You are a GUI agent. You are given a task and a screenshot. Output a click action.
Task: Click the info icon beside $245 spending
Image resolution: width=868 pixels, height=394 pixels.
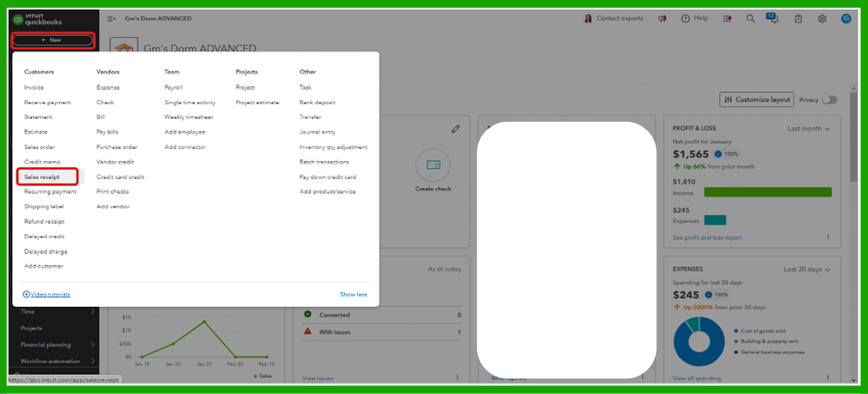(x=709, y=295)
